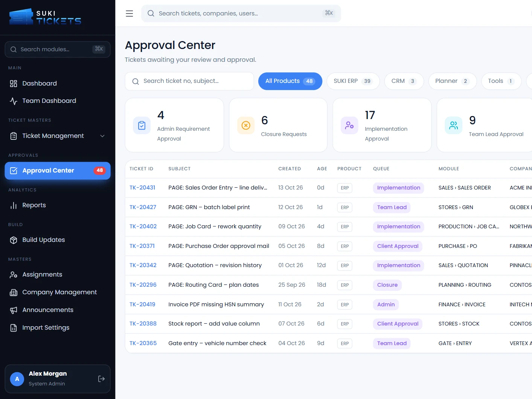The width and height of the screenshot is (532, 399).
Task: Click the Assignments user-gear icon
Action: point(14,275)
